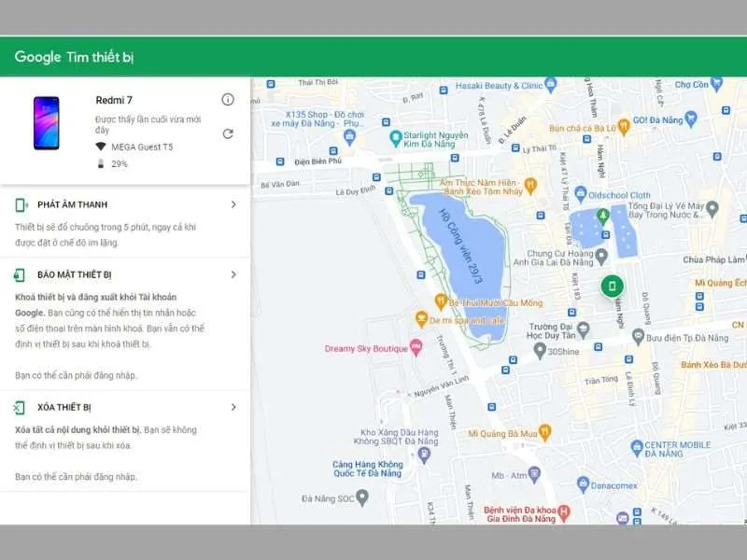
Task: Click GO! Đà Nẵng shopping cart pin
Action: [690, 119]
